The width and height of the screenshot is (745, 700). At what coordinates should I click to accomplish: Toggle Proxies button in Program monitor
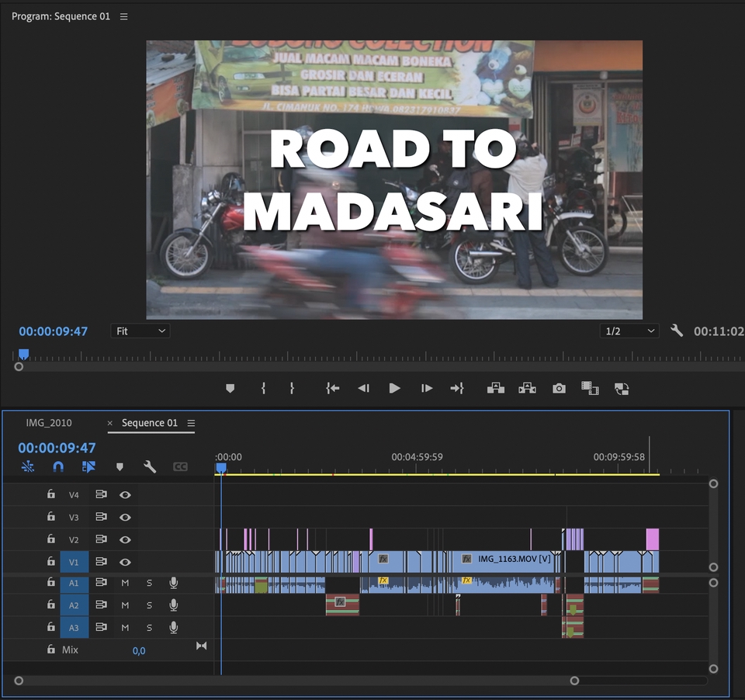click(x=622, y=390)
